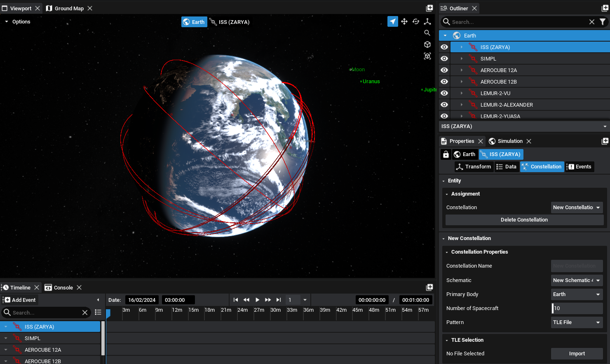Collapse the Constellation Properties section
This screenshot has height=364, width=610.
[447, 252]
